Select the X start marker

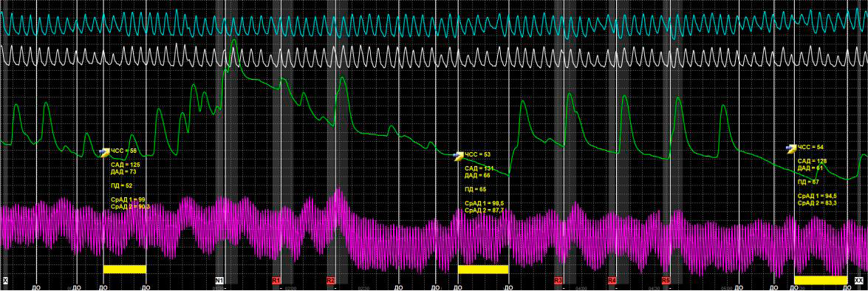[5, 281]
